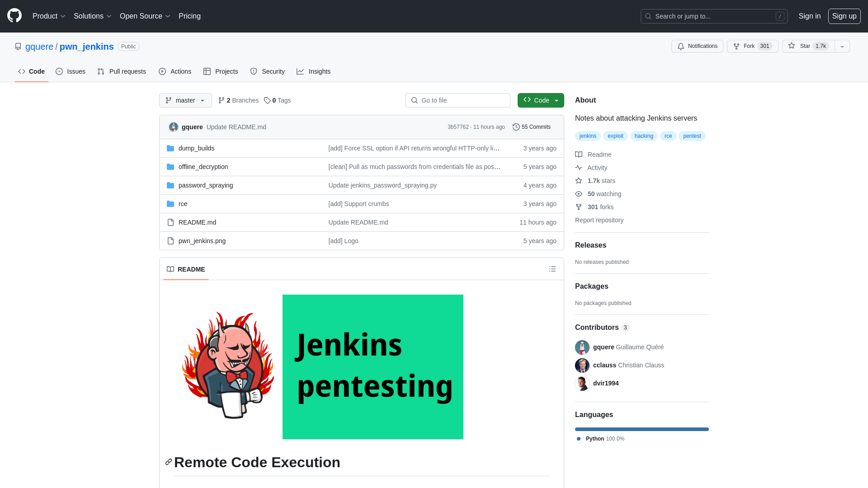
Task: Open the Security tab
Action: 268,71
